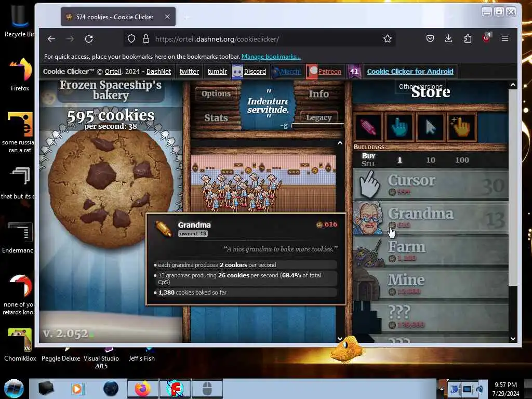The height and width of the screenshot is (399, 532).
Task: Open uBlock extension icon with badge
Action: tap(486, 37)
